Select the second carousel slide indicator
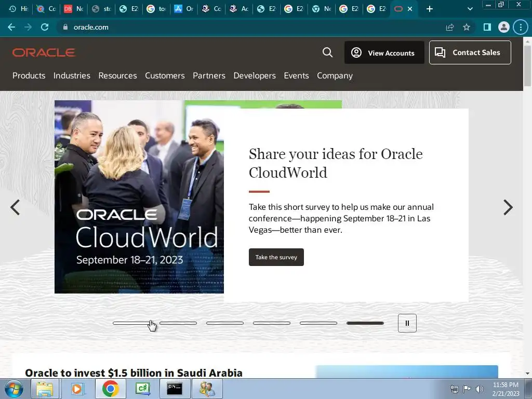Image resolution: width=532 pixels, height=399 pixels. 178,323
